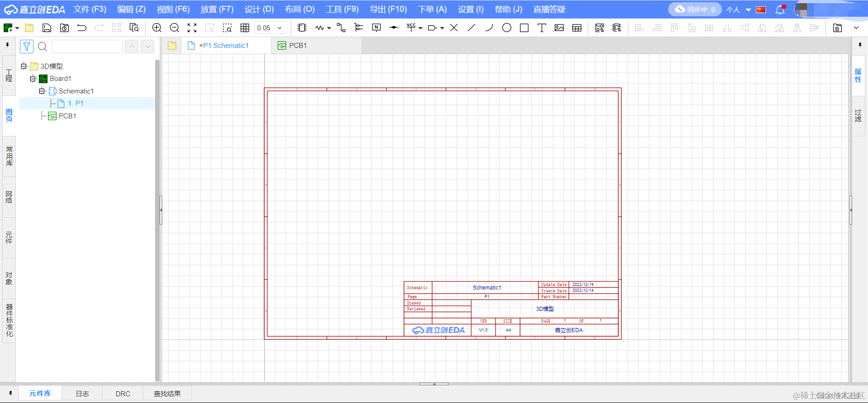Select the text tool icon
Screen dimensions: 868x403
pyautogui.click(x=542, y=28)
